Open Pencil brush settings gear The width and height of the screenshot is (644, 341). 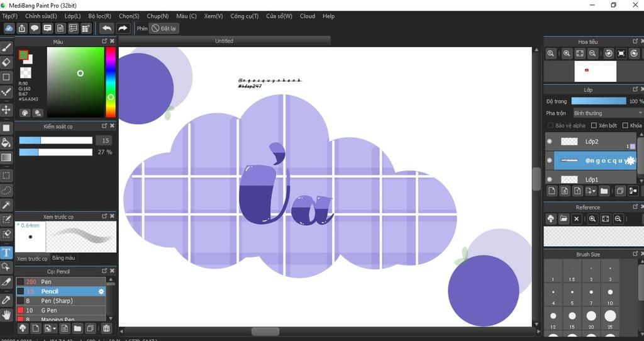(x=101, y=291)
